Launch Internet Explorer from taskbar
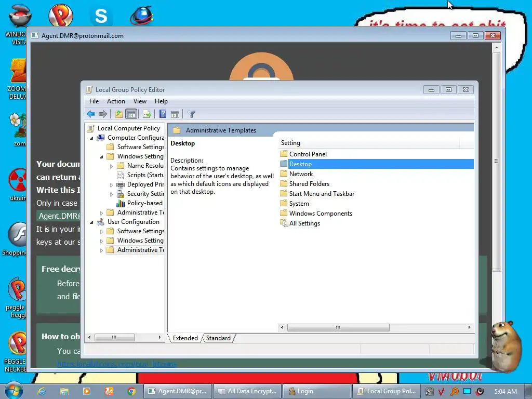Viewport: 532px width, 399px height. click(42, 391)
